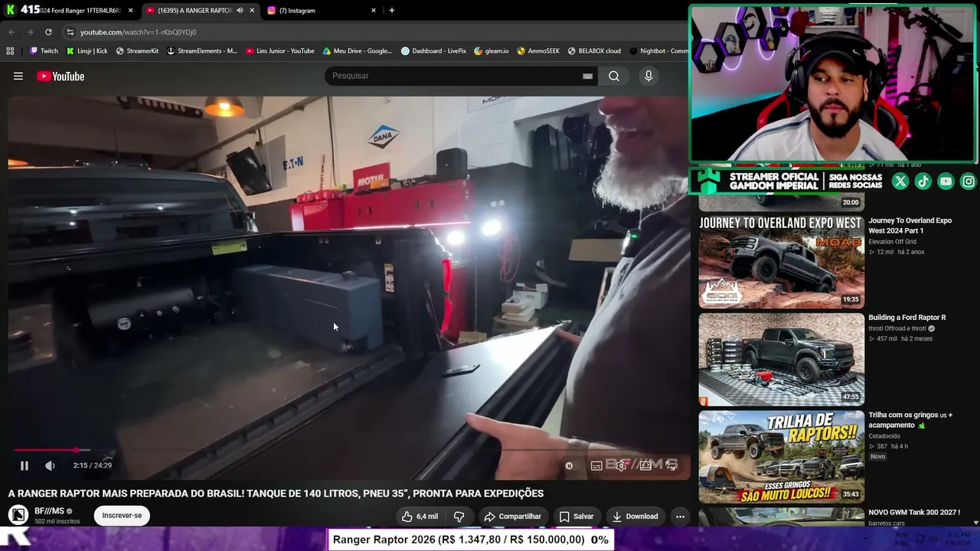This screenshot has width=980, height=551.
Task: Open the BELABOX cloud bookmark
Action: 594,51
